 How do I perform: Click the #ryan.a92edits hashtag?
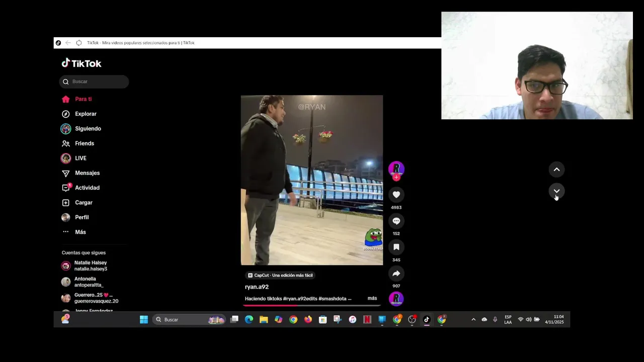pyautogui.click(x=300, y=299)
